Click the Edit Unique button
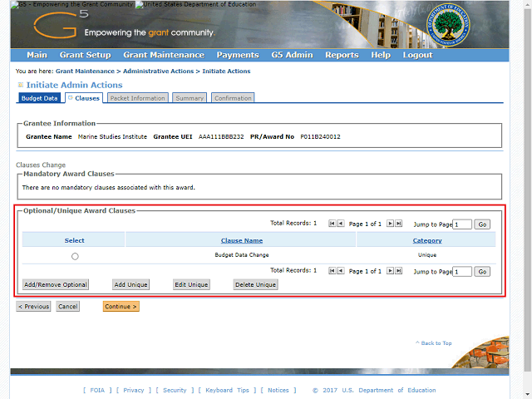Screen dimensions: 532x399 click(191, 284)
